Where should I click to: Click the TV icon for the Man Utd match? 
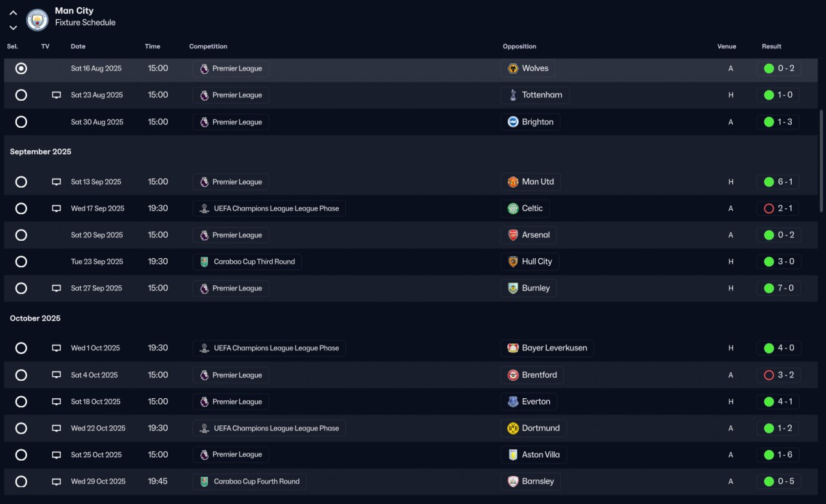56,182
